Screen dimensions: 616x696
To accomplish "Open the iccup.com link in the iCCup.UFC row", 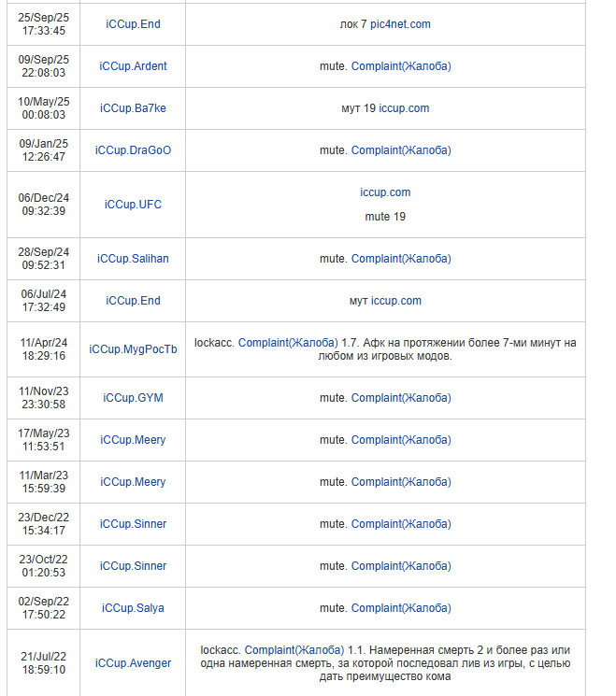I will click(385, 192).
